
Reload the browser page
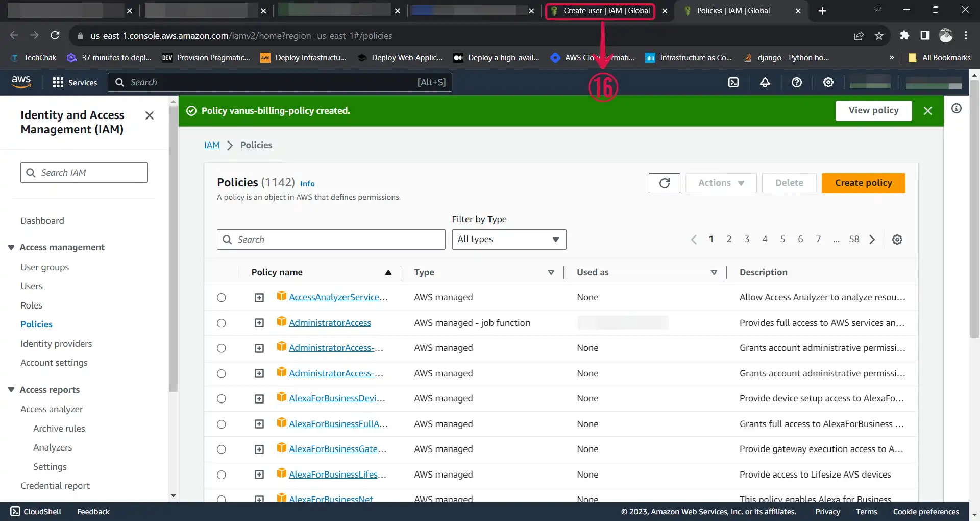pos(55,35)
